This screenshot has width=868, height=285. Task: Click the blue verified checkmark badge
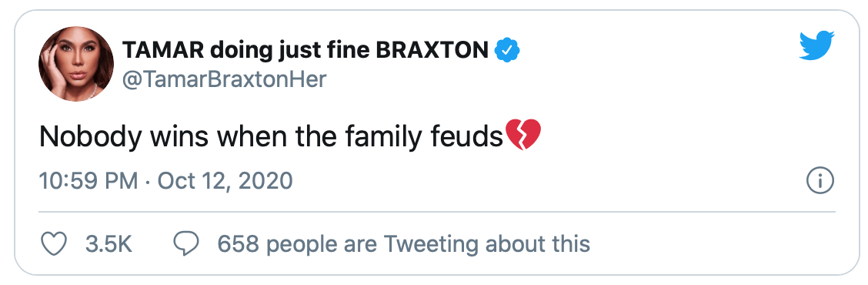point(506,52)
